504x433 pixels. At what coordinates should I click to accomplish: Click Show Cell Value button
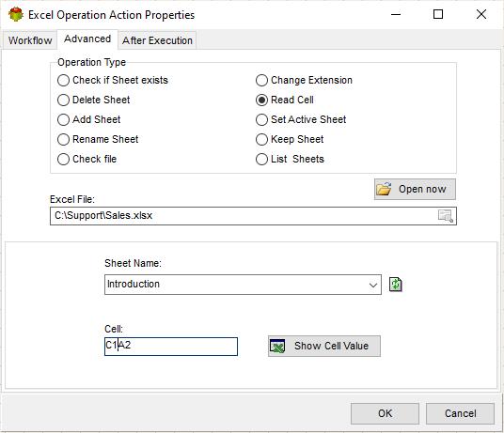324,346
